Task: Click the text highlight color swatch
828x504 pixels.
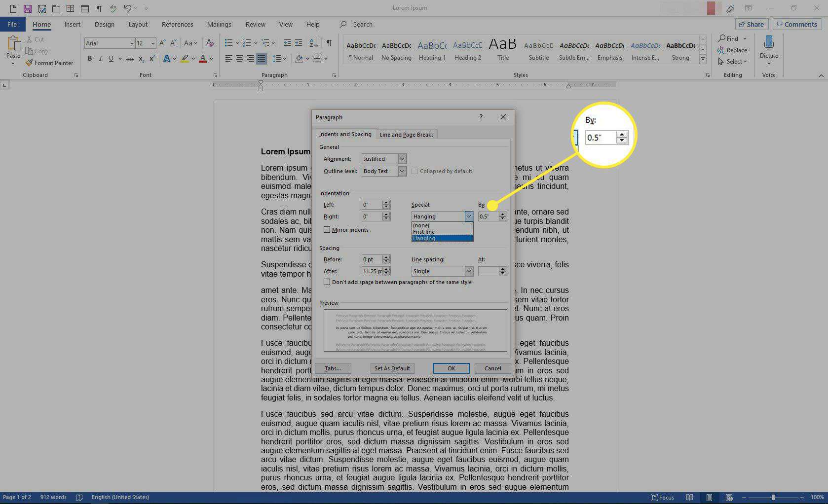Action: 185,59
